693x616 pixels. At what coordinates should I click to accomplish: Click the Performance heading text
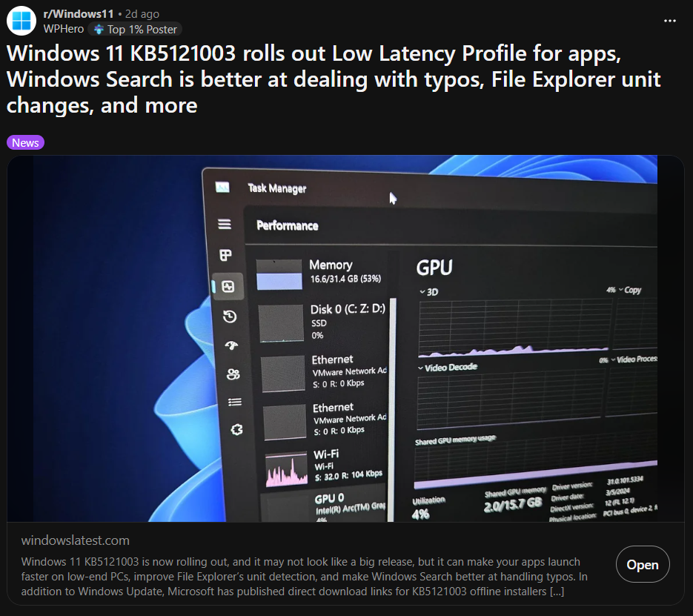click(x=288, y=226)
